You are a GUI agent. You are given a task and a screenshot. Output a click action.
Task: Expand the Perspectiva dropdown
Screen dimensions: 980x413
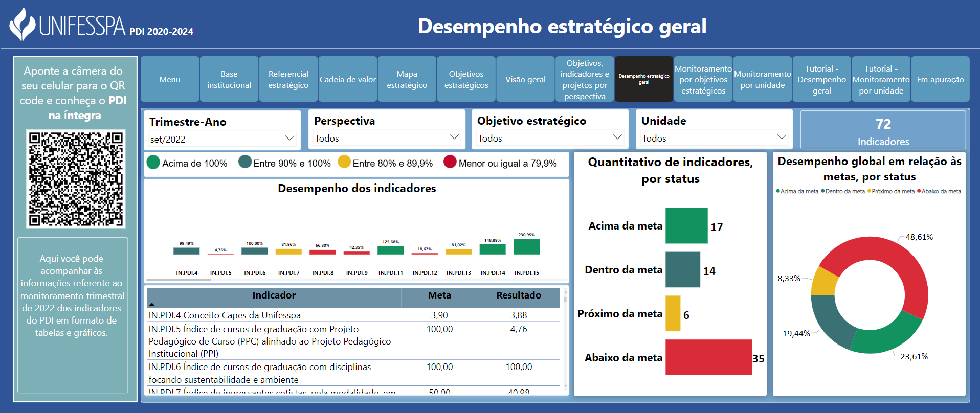tap(387, 138)
